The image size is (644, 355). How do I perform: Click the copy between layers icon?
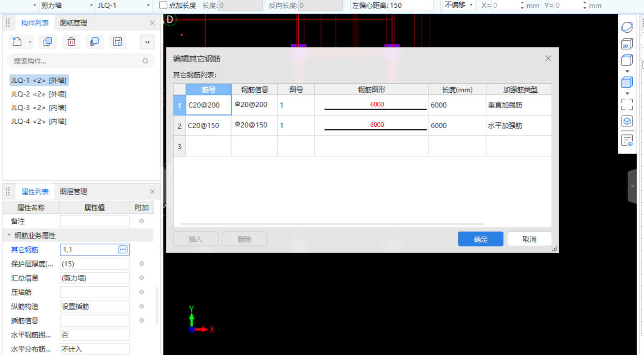(x=94, y=42)
